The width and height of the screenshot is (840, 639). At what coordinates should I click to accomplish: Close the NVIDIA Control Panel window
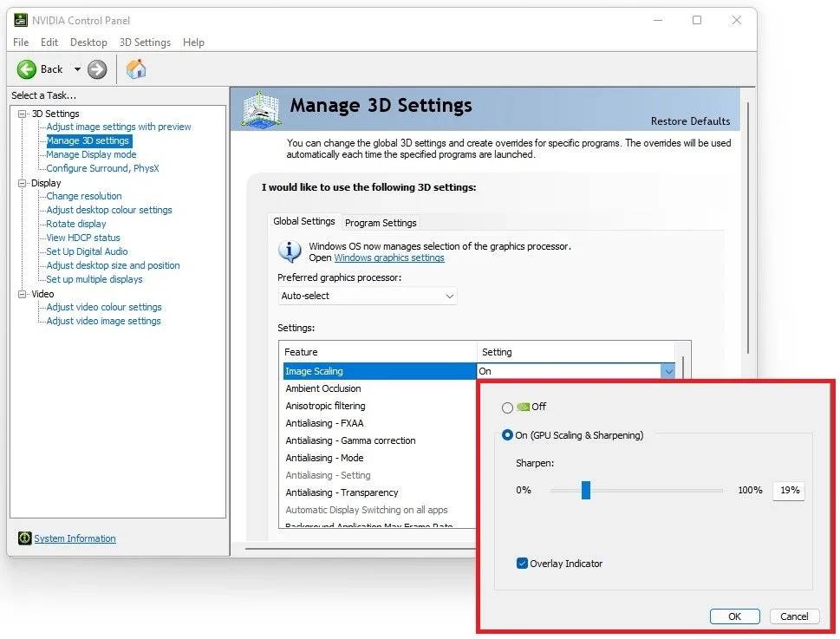tap(737, 20)
